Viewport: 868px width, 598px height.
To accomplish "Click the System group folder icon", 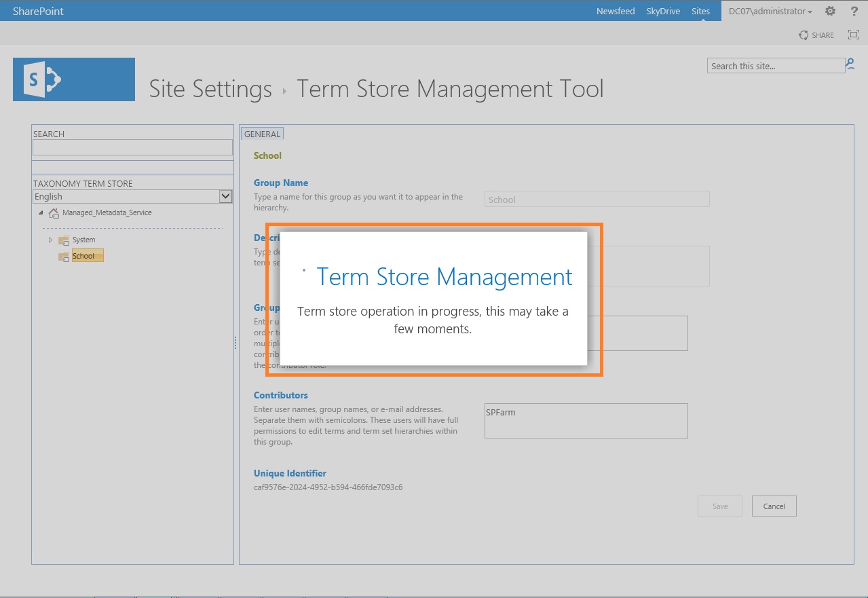I will pyautogui.click(x=63, y=240).
